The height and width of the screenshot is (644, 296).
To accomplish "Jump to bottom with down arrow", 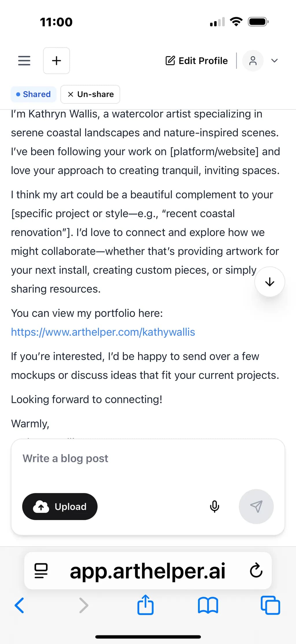I will (269, 282).
